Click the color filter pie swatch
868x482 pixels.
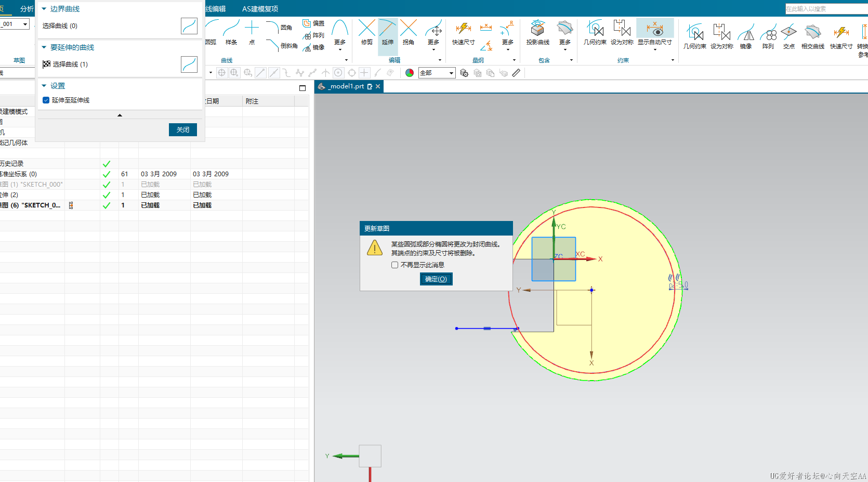(x=410, y=73)
